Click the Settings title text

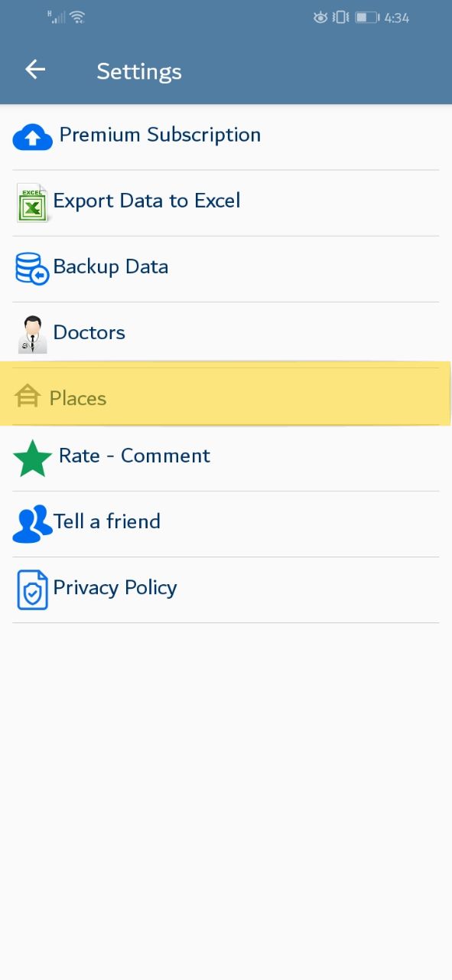tap(139, 71)
